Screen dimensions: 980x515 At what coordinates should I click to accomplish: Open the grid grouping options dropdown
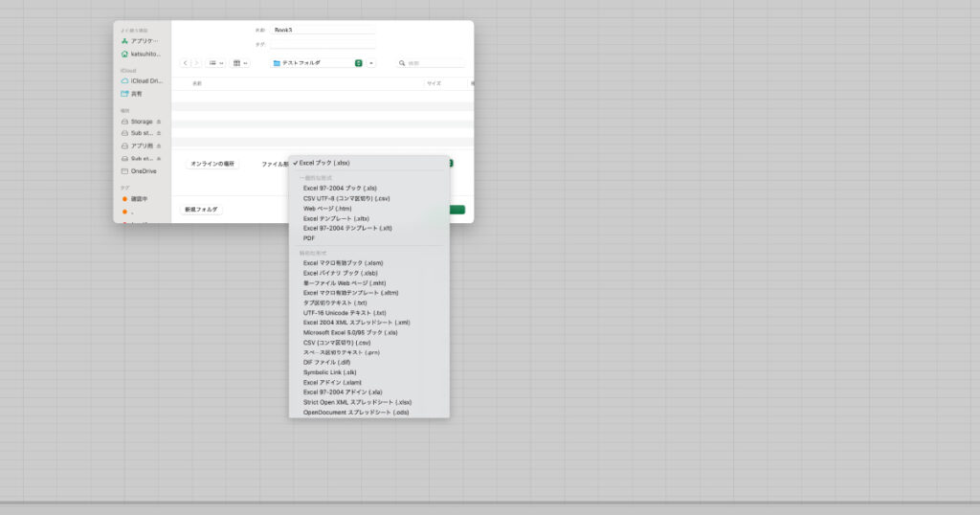pyautogui.click(x=240, y=63)
